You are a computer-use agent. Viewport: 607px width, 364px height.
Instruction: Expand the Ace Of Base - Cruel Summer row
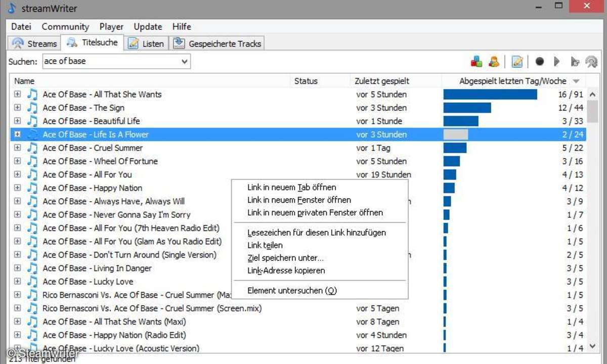click(17, 148)
